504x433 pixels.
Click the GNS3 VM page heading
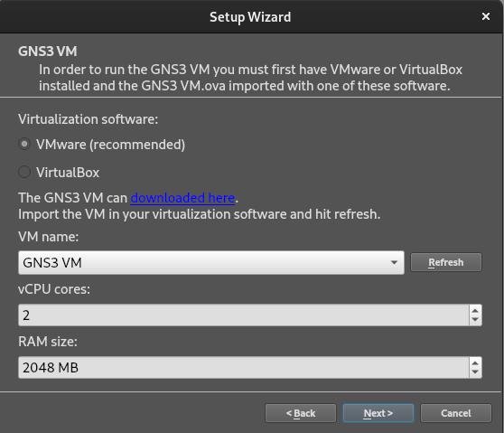click(48, 52)
